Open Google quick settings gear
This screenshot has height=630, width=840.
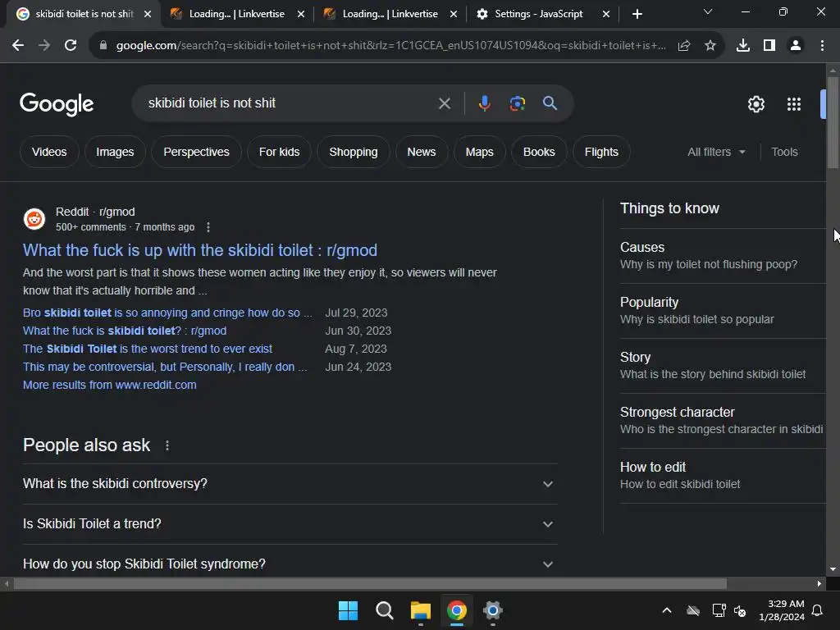click(756, 104)
